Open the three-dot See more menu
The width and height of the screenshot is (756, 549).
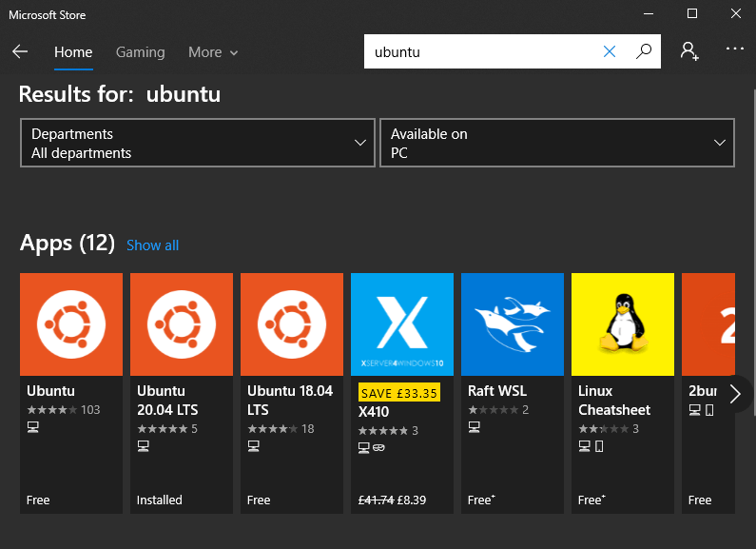735,49
